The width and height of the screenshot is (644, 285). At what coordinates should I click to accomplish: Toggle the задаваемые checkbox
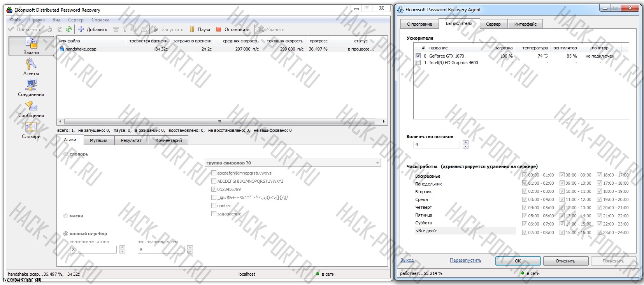(214, 214)
